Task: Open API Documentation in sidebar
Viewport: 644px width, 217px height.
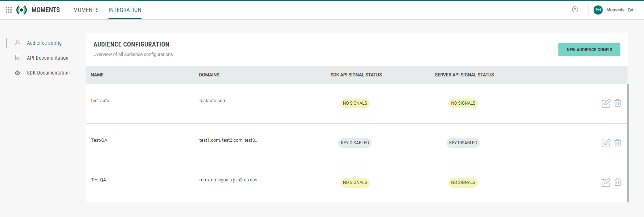Action: tap(48, 58)
